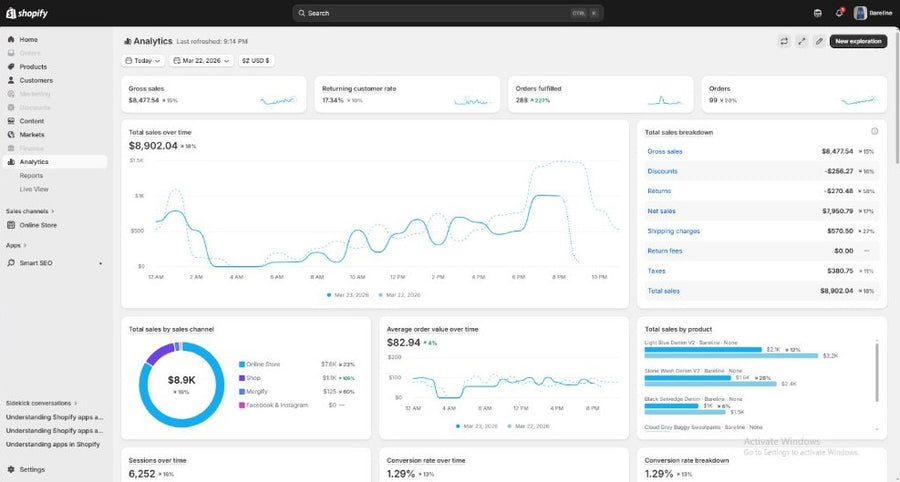This screenshot has width=900, height=482.
Task: Click the Products tag icon in sidebar
Action: (x=11, y=67)
